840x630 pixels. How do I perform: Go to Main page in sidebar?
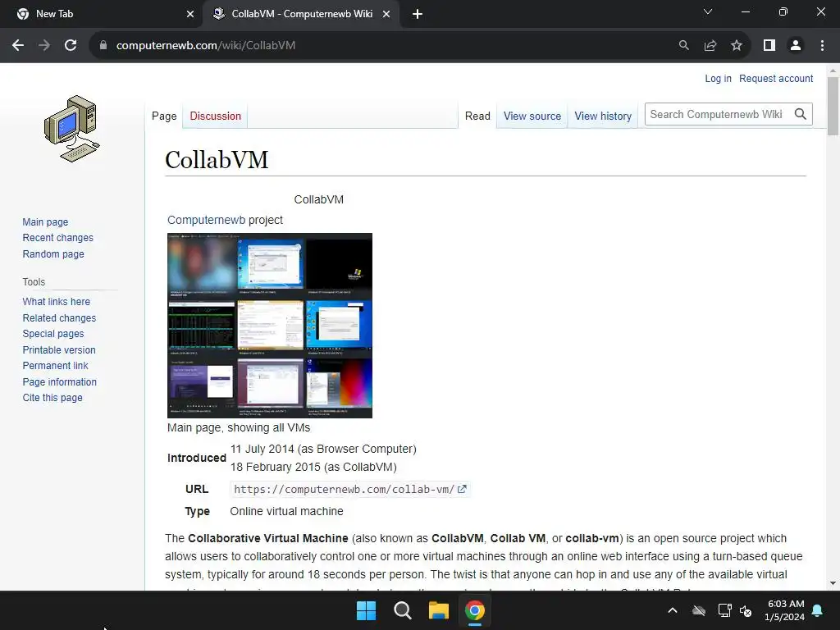tap(46, 221)
